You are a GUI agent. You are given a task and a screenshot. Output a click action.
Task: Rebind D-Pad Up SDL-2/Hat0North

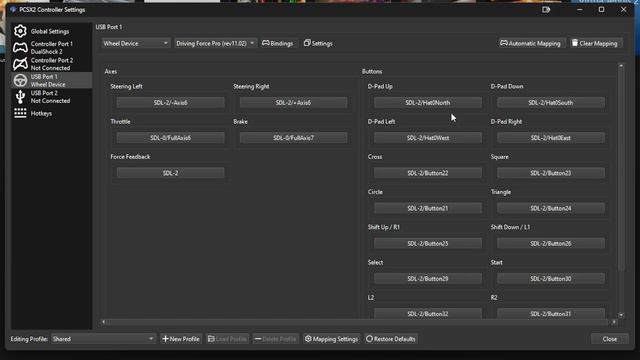point(428,102)
